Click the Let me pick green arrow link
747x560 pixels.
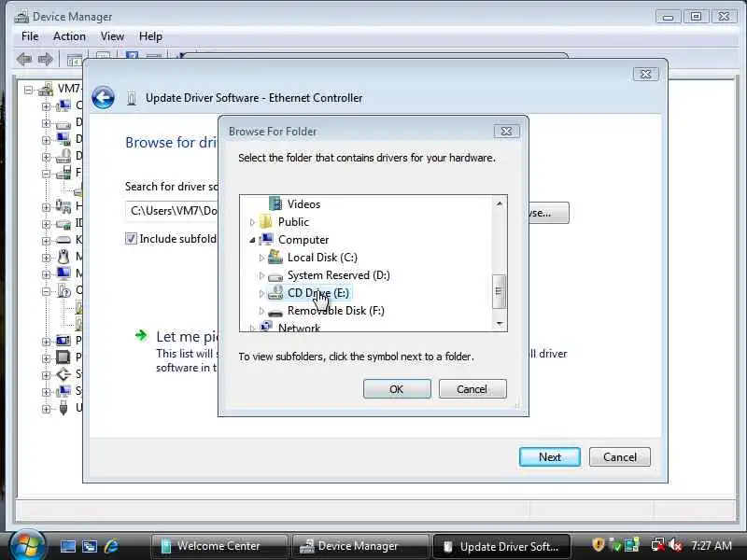click(x=142, y=336)
